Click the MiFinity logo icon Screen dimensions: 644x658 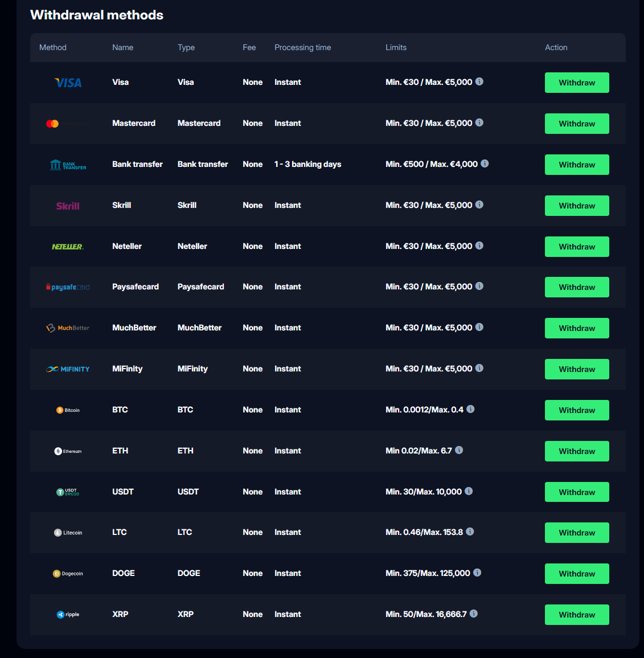(x=68, y=369)
